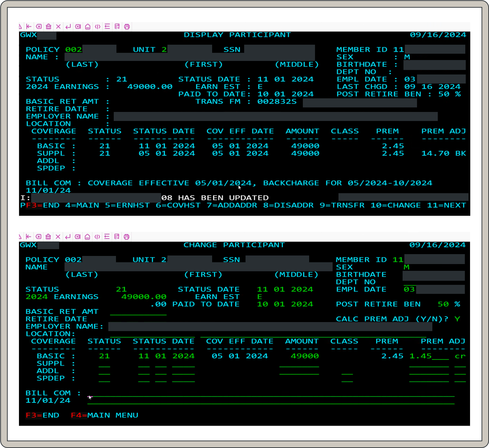Click the clear broom icon in upper toolbar
The width and height of the screenshot is (489, 448).
(x=49, y=27)
